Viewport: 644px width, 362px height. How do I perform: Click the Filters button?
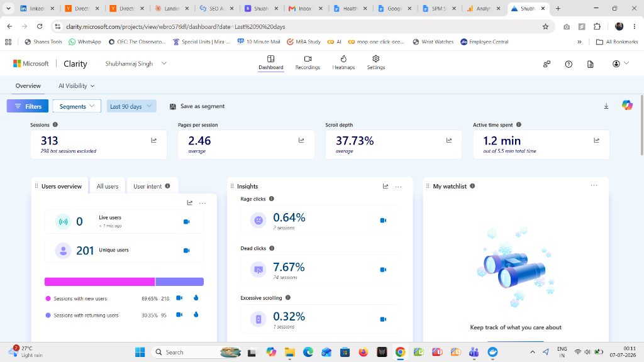tap(28, 106)
